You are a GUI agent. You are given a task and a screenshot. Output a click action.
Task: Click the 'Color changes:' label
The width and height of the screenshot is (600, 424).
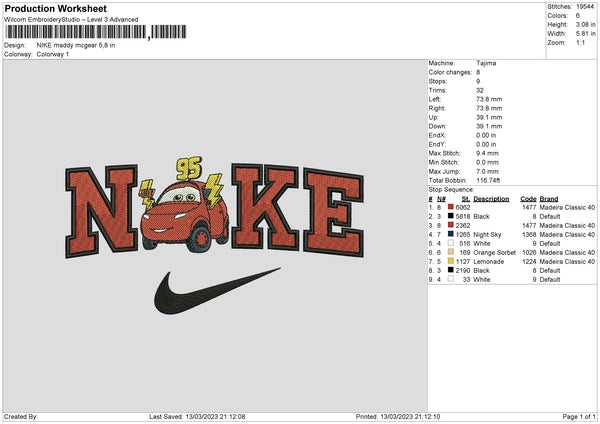point(450,72)
